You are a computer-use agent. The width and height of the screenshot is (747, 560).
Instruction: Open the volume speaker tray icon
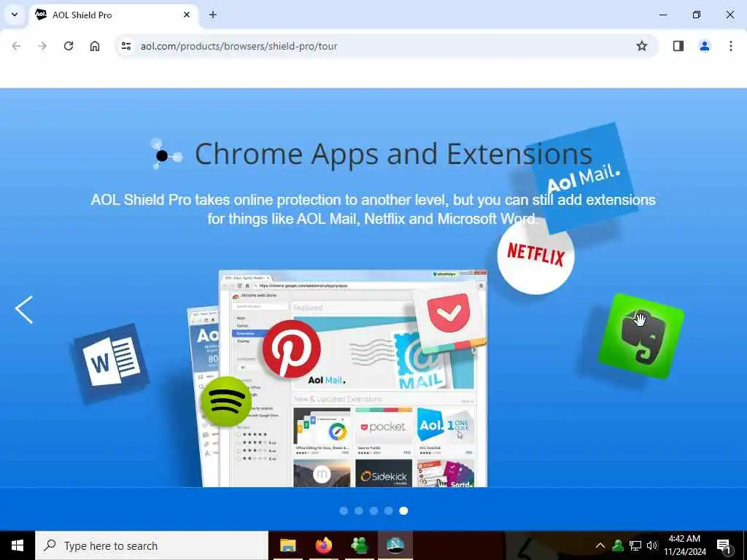click(652, 545)
